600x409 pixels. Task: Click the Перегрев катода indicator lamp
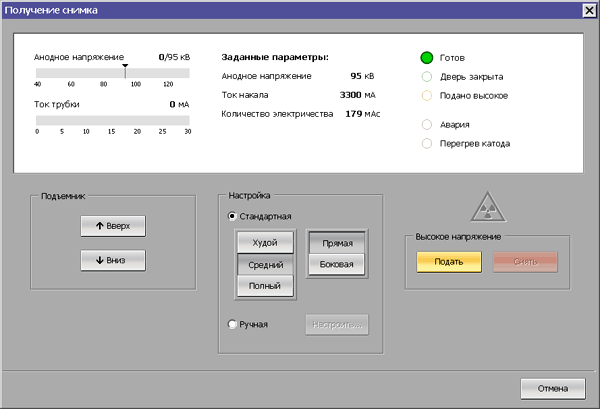(427, 143)
